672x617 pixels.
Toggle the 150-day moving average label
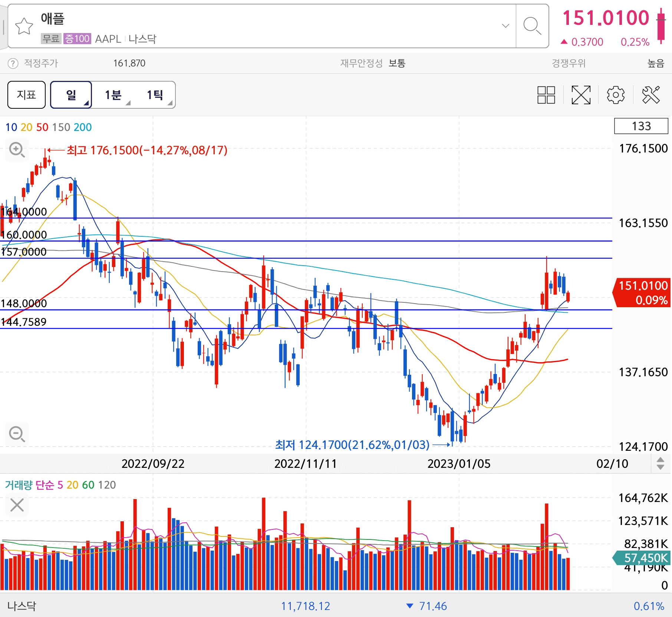pos(61,127)
